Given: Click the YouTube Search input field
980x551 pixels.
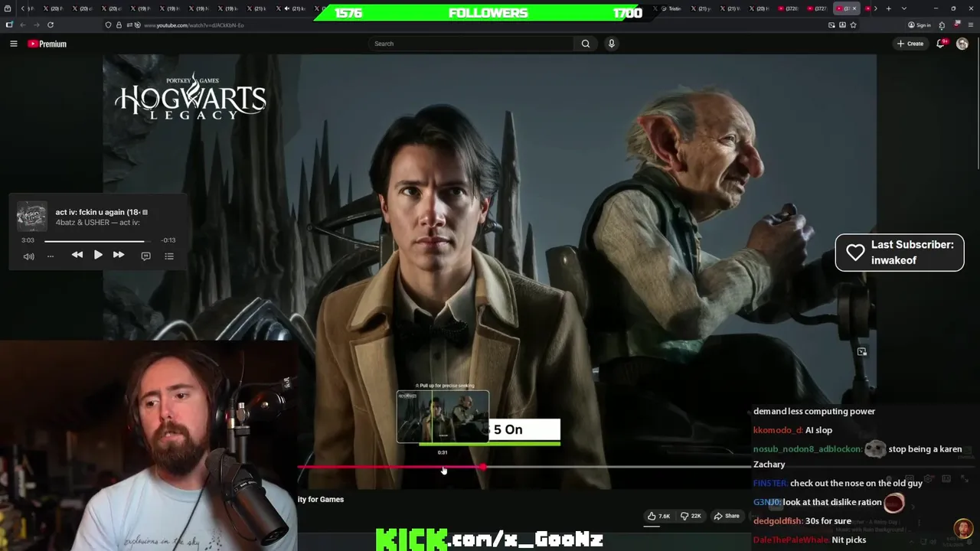Looking at the screenshot, I should tap(472, 44).
